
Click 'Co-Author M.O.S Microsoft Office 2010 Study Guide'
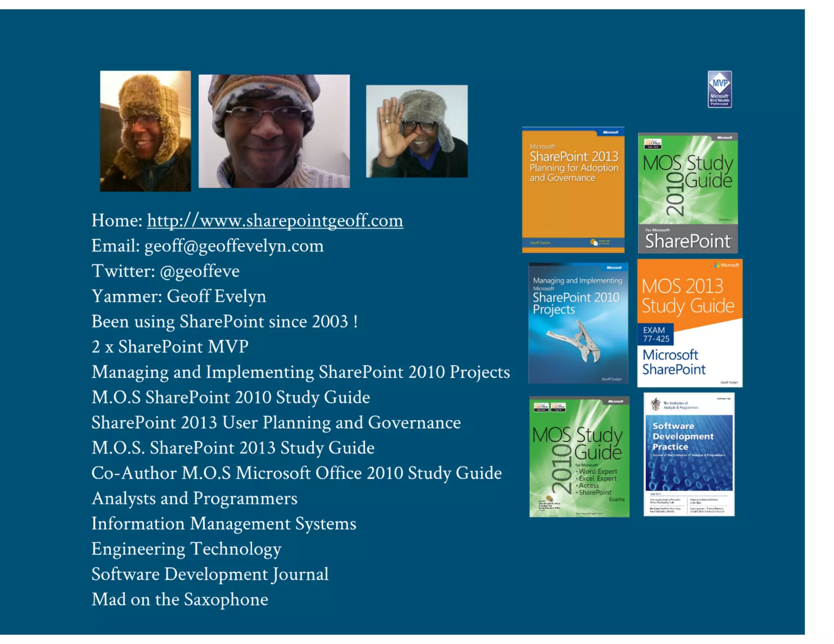[296, 473]
